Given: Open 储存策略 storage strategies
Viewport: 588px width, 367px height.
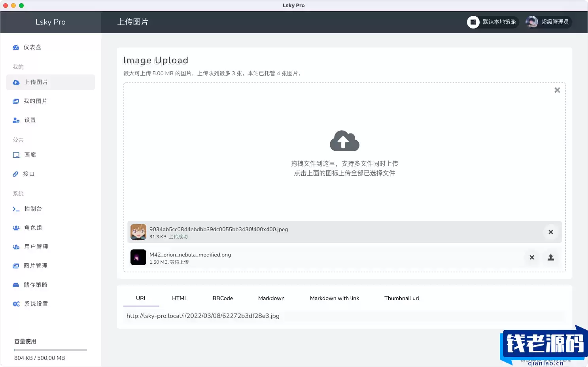Looking at the screenshot, I should 51,285.
